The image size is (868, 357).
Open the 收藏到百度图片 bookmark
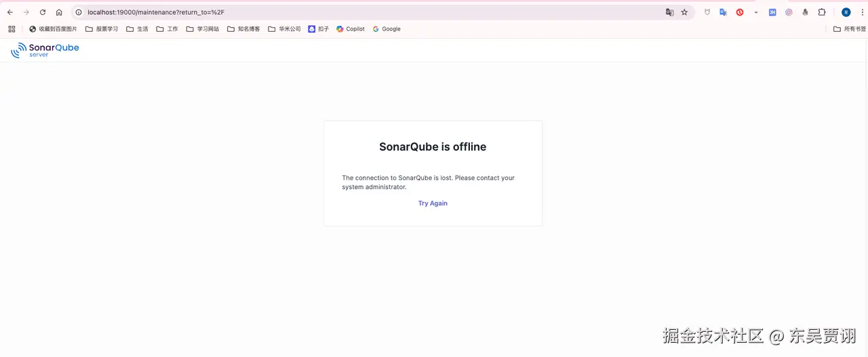(x=53, y=29)
